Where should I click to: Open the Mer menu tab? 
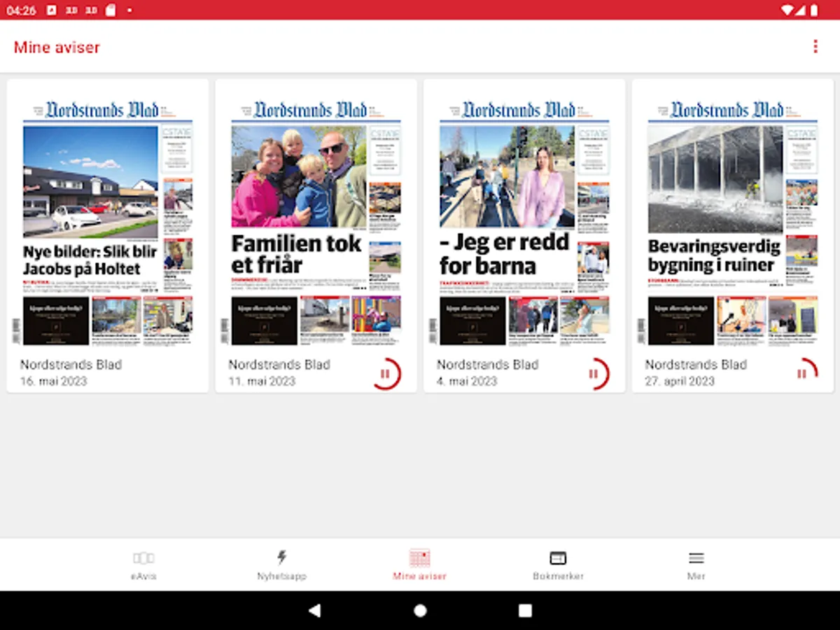(696, 565)
